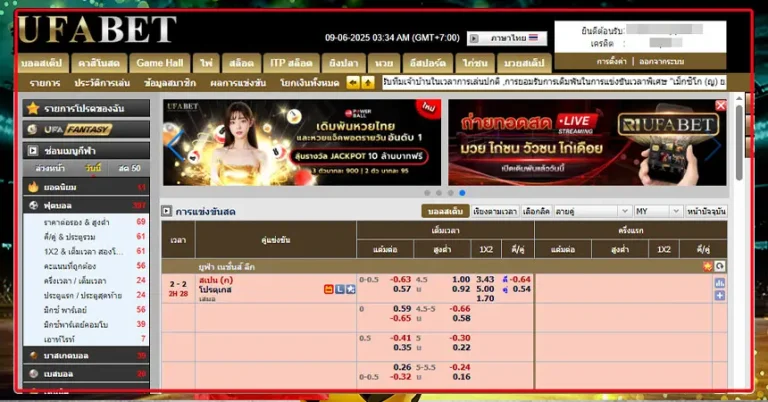This screenshot has width=768, height=402.
Task: Click the หน้าปัจจุบัน button
Action: [706, 211]
